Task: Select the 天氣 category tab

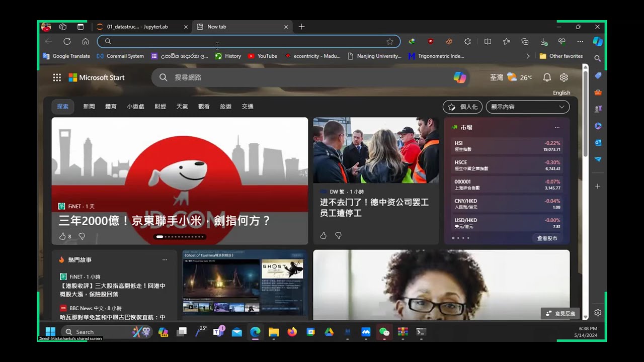Action: (182, 107)
